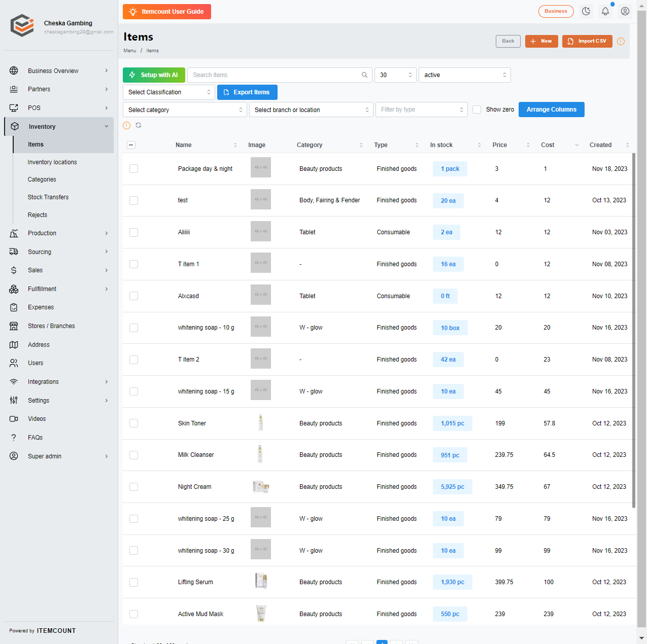
Task: Click the Sales dollar icon
Action: [x=14, y=270]
